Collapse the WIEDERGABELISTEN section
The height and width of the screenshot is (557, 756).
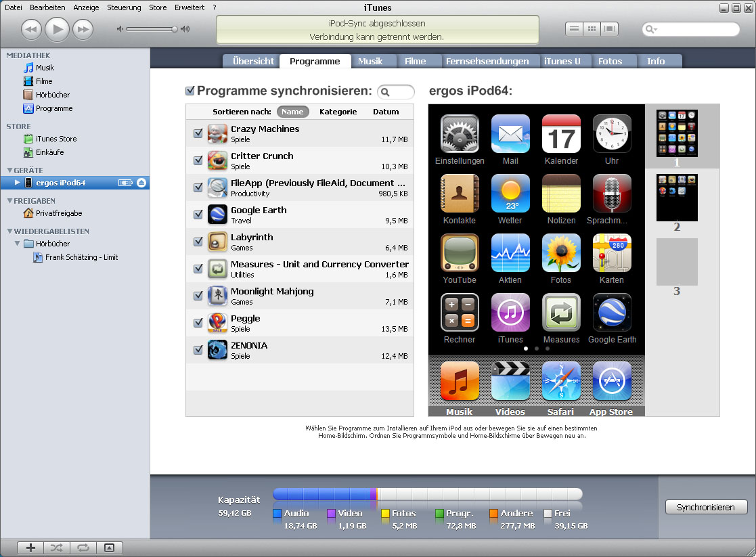coord(9,231)
